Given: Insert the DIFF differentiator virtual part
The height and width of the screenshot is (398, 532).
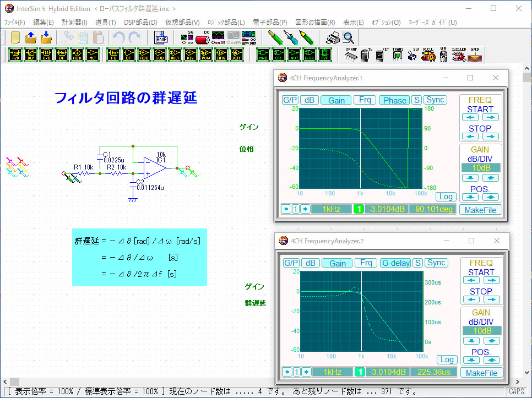Looking at the screenshot, I should click(237, 54).
